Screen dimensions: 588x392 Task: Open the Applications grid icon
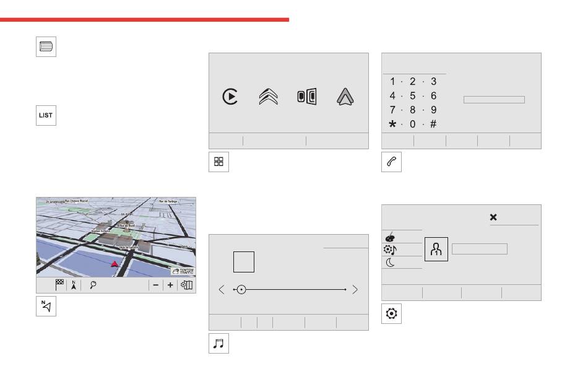[x=218, y=162]
